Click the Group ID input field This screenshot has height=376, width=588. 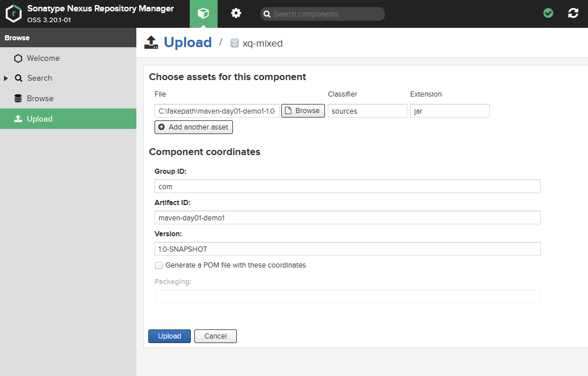click(x=348, y=186)
